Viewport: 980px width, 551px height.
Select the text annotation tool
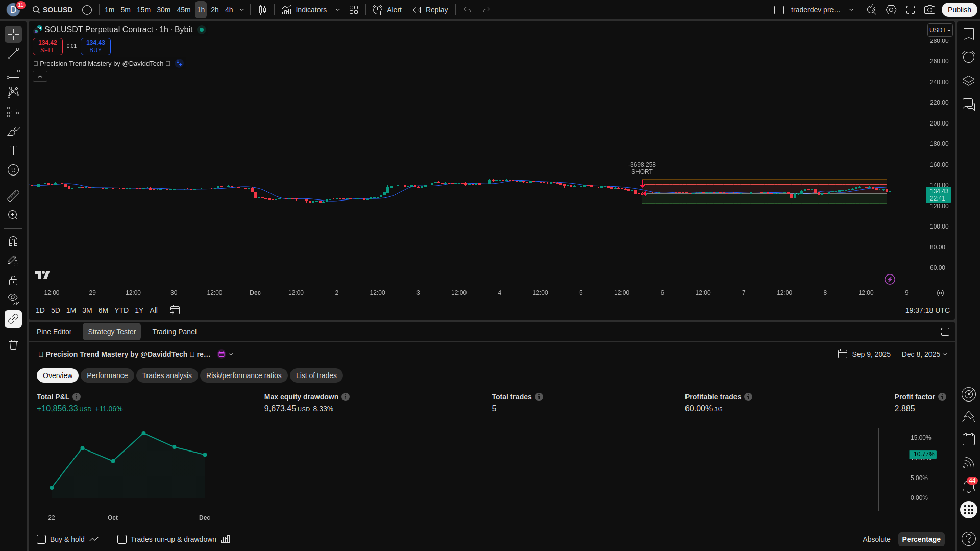click(13, 151)
